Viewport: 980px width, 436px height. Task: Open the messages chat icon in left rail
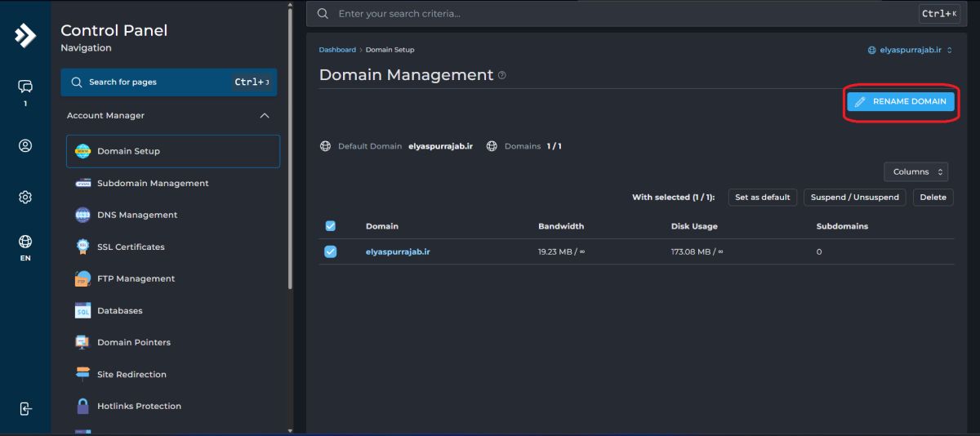pos(25,87)
